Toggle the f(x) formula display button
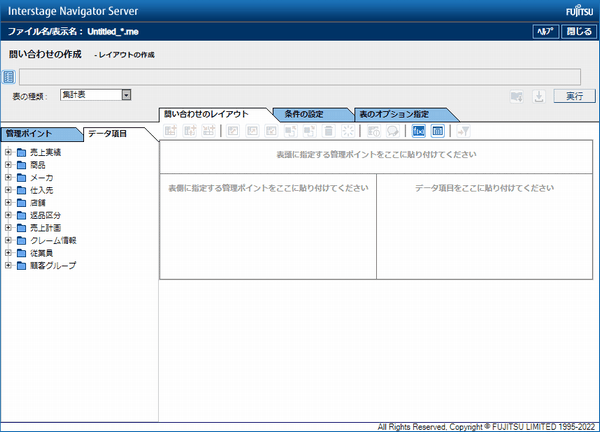Viewport: 600px width, 432px height. (419, 131)
